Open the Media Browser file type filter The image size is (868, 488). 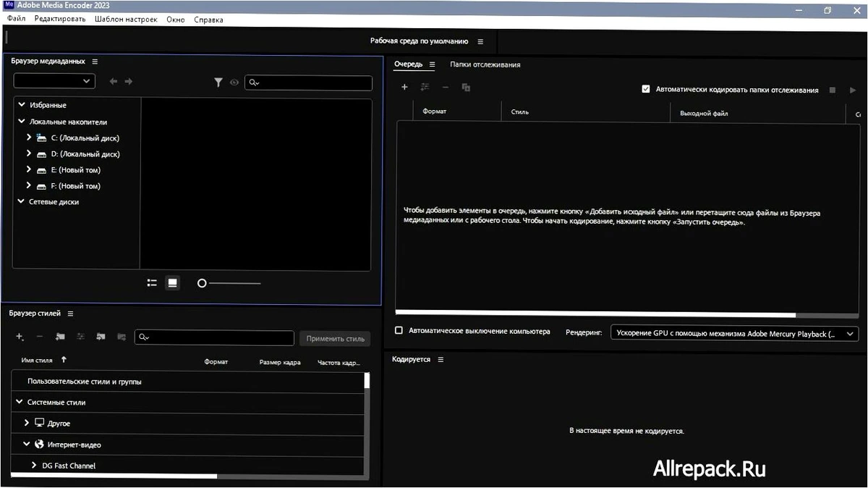(x=218, y=83)
